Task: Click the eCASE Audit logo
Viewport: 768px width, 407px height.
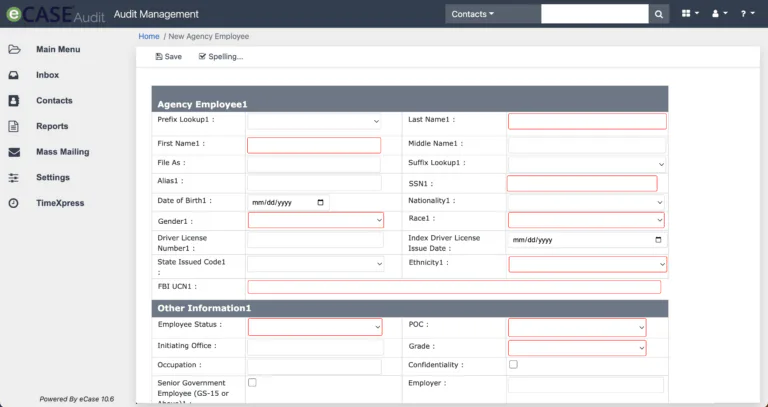Action: click(55, 15)
